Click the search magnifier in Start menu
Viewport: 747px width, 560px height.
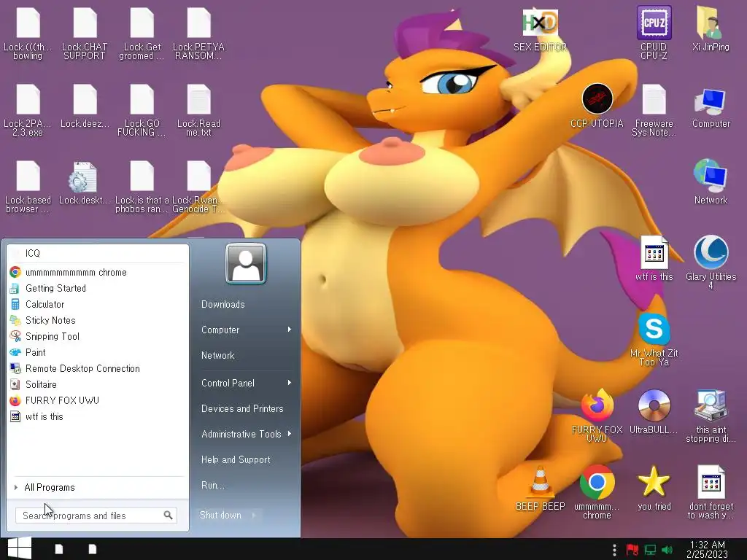click(169, 516)
